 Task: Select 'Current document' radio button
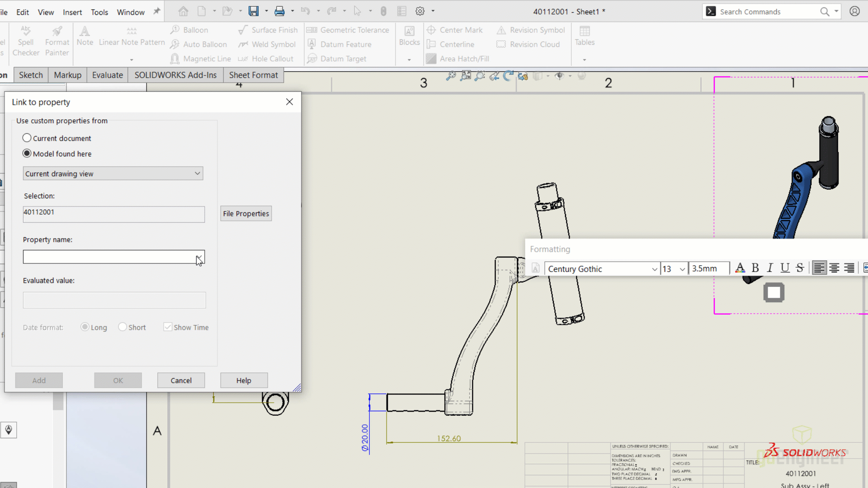point(27,138)
